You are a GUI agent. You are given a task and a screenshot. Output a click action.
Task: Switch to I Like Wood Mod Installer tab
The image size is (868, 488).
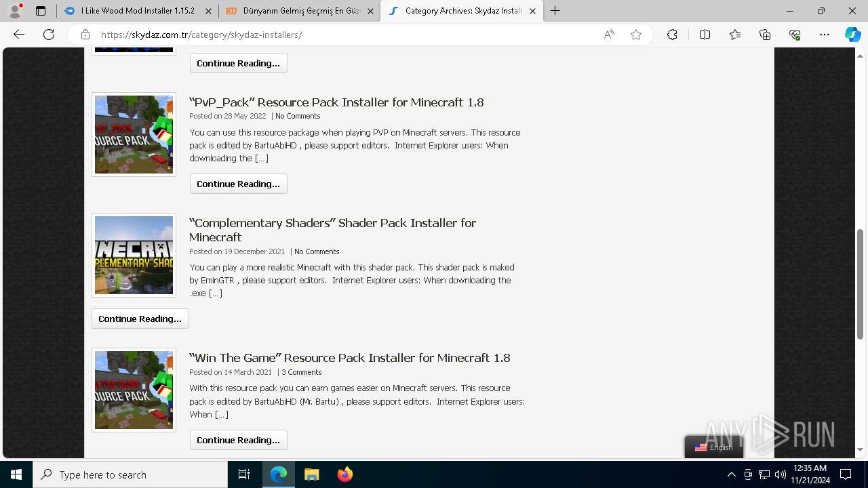click(x=138, y=11)
